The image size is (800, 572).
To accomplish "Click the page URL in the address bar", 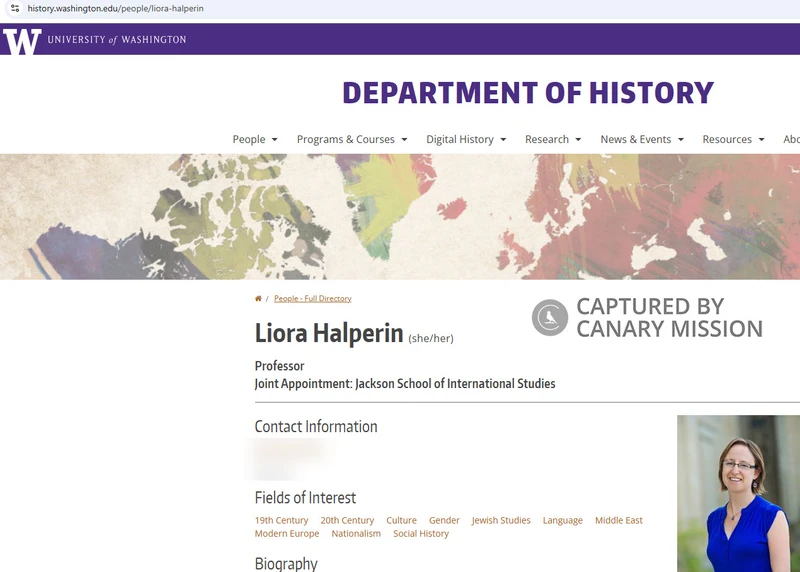I will (115, 8).
